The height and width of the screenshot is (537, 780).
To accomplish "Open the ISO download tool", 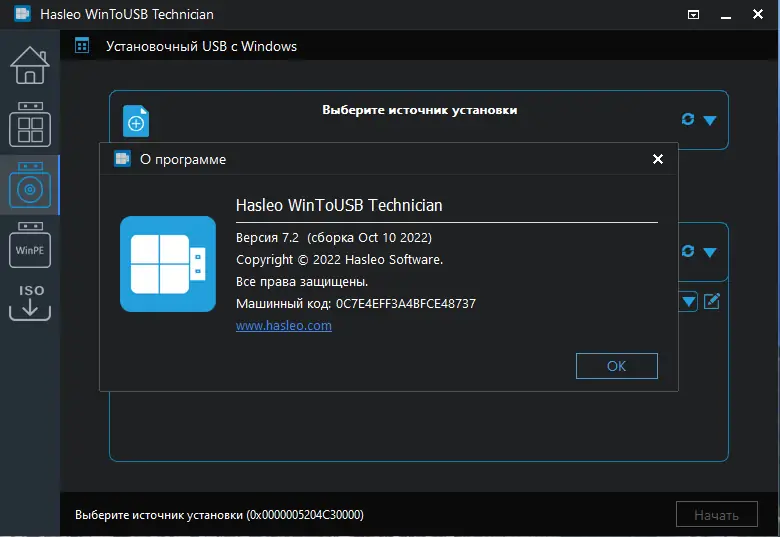I will pyautogui.click(x=29, y=301).
